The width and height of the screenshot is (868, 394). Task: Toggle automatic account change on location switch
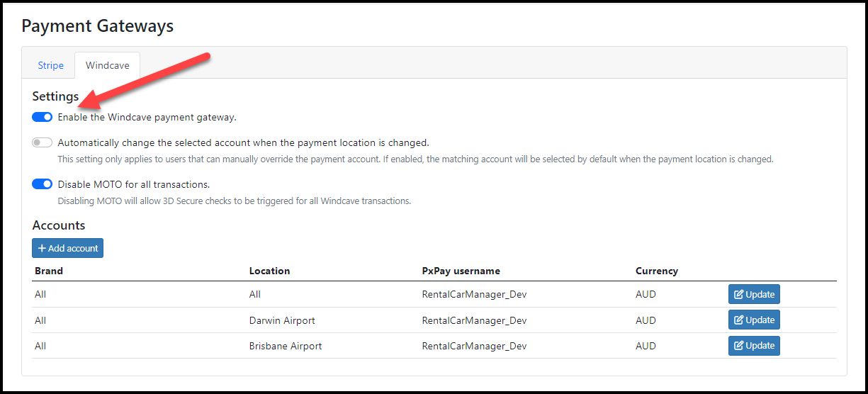pyautogui.click(x=43, y=142)
